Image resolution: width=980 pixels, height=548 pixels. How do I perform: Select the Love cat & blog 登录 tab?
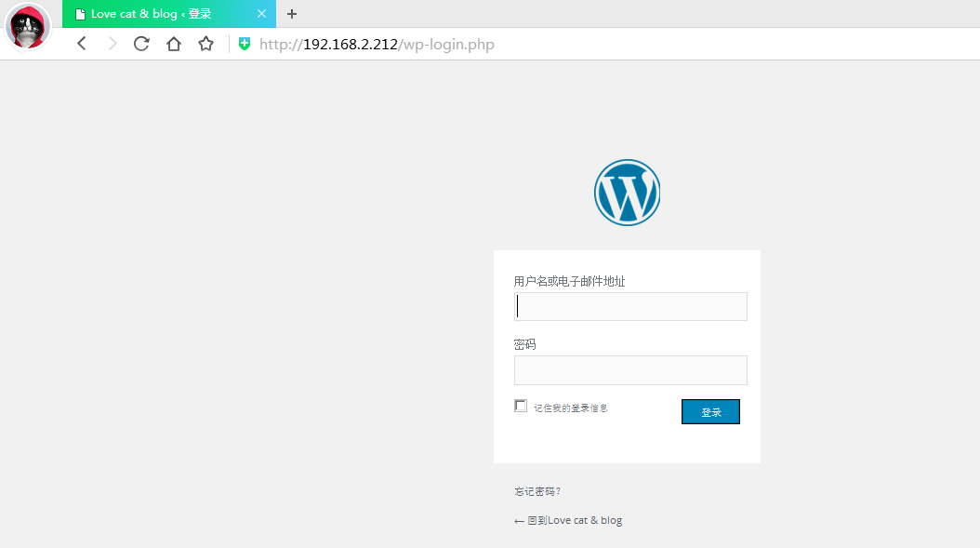pyautogui.click(x=168, y=14)
